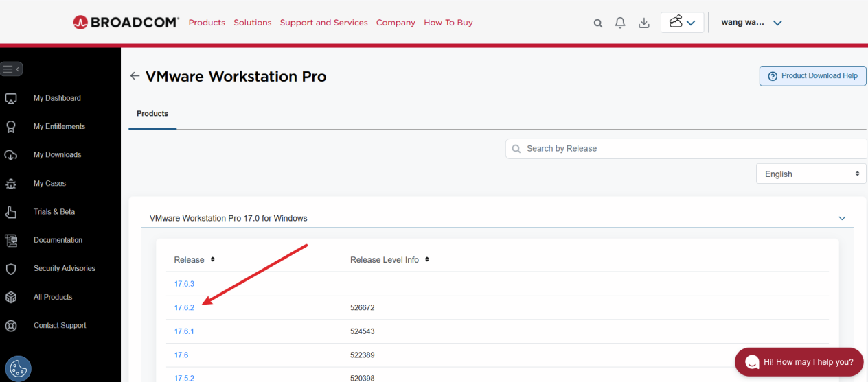The image size is (868, 382).
Task: Open the English language dropdown
Action: 811,174
